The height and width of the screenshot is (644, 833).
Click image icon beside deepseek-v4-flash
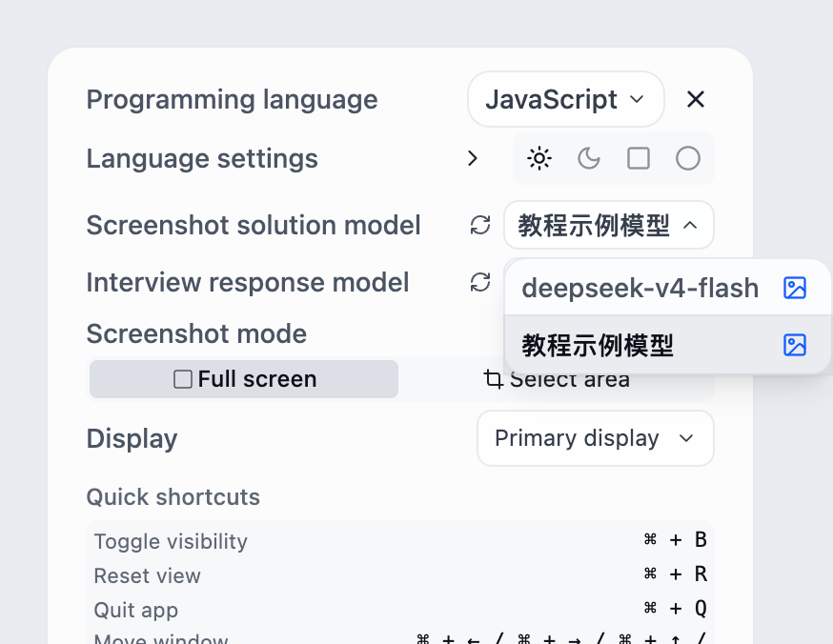795,288
